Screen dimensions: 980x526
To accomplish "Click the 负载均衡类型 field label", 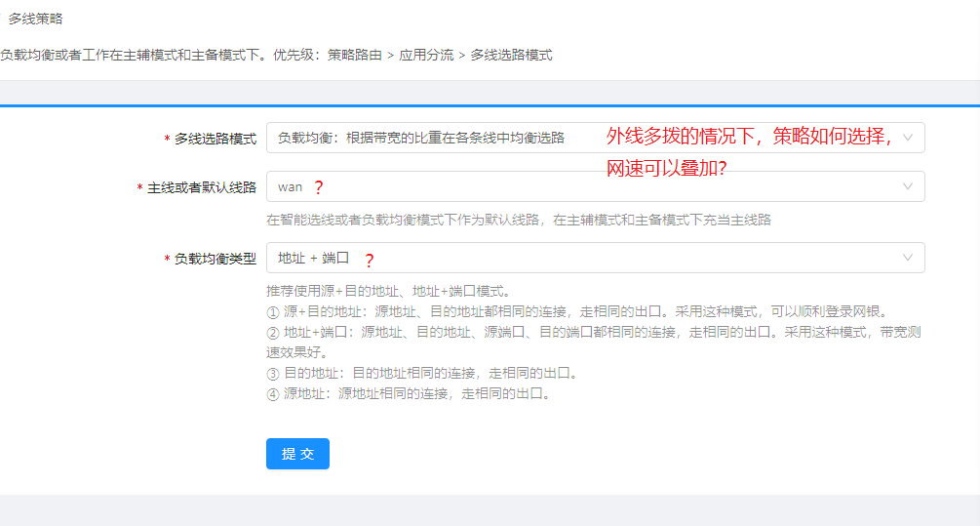I will click(x=215, y=259).
